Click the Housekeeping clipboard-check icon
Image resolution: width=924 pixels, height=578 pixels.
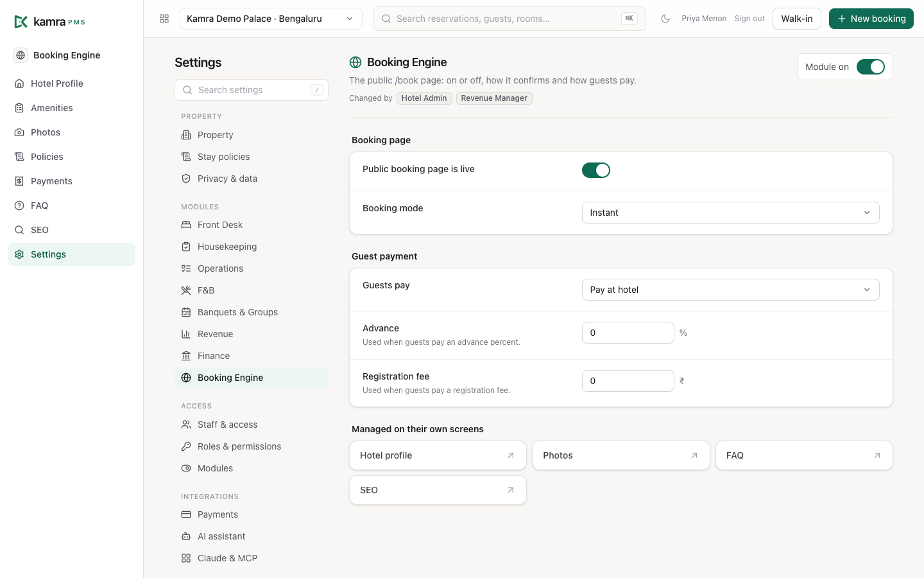pos(186,247)
